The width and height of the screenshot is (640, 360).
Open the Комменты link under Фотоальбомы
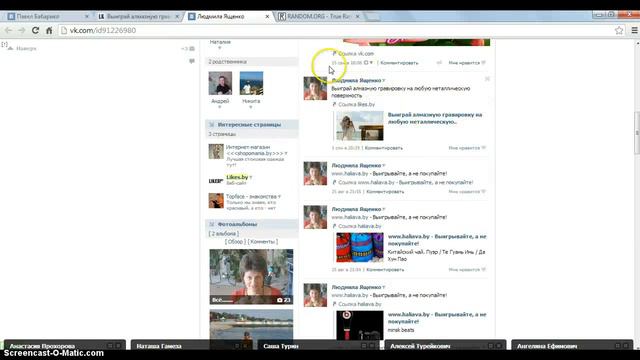coord(263,242)
